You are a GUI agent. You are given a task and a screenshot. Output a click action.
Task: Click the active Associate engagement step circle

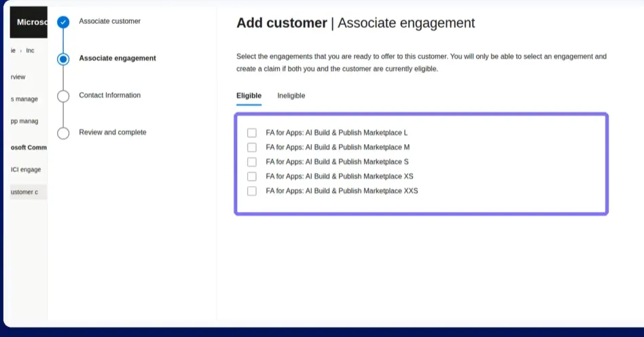coord(63,58)
